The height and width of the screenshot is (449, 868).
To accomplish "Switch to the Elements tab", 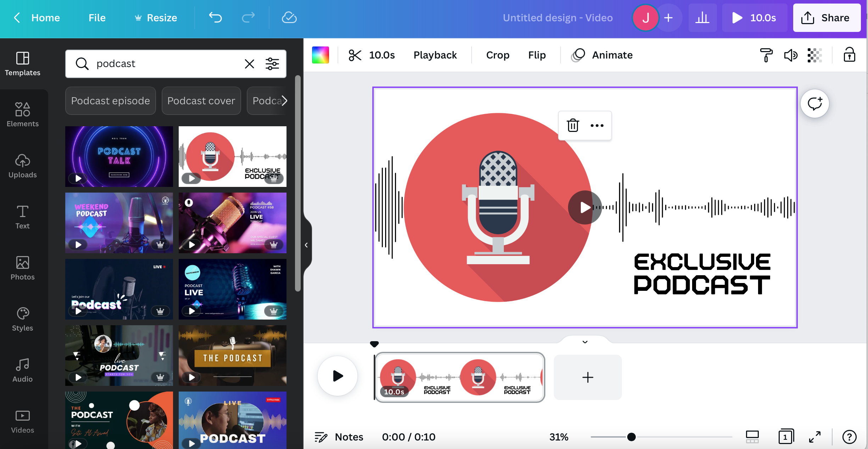I will tap(23, 115).
